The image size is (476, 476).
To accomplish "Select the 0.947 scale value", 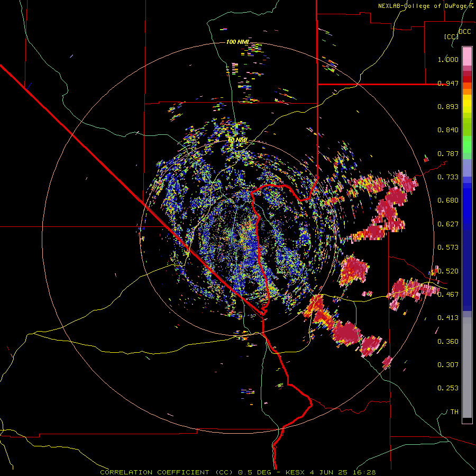I will pos(448,83).
